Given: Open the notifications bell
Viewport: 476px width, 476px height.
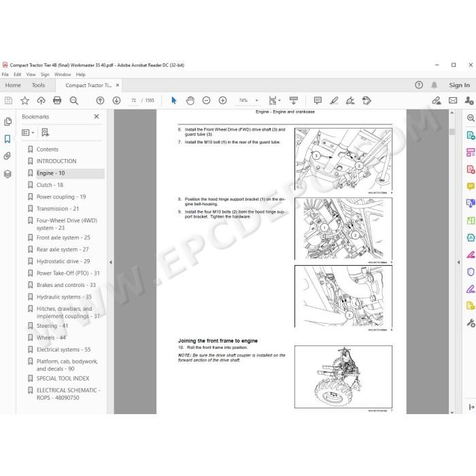Looking at the screenshot, I should pos(435,85).
